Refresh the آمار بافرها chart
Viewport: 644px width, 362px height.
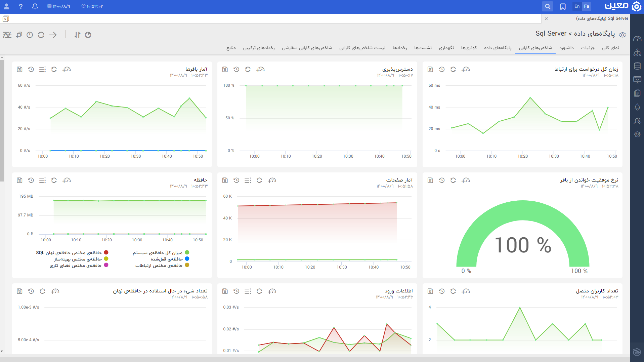tap(54, 69)
